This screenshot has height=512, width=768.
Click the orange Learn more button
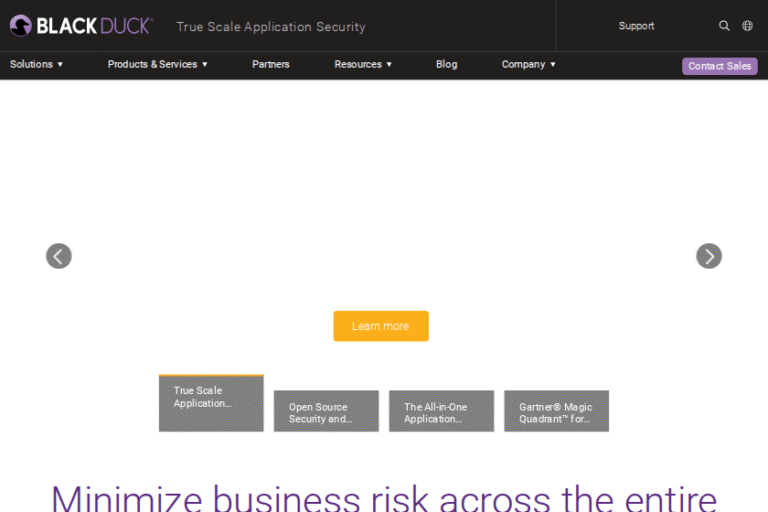381,326
